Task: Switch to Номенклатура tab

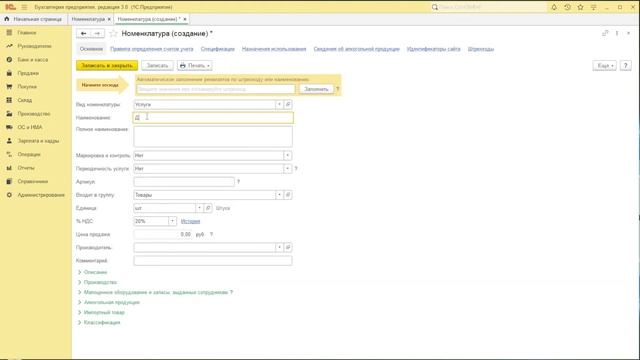Action: pyautogui.click(x=88, y=19)
